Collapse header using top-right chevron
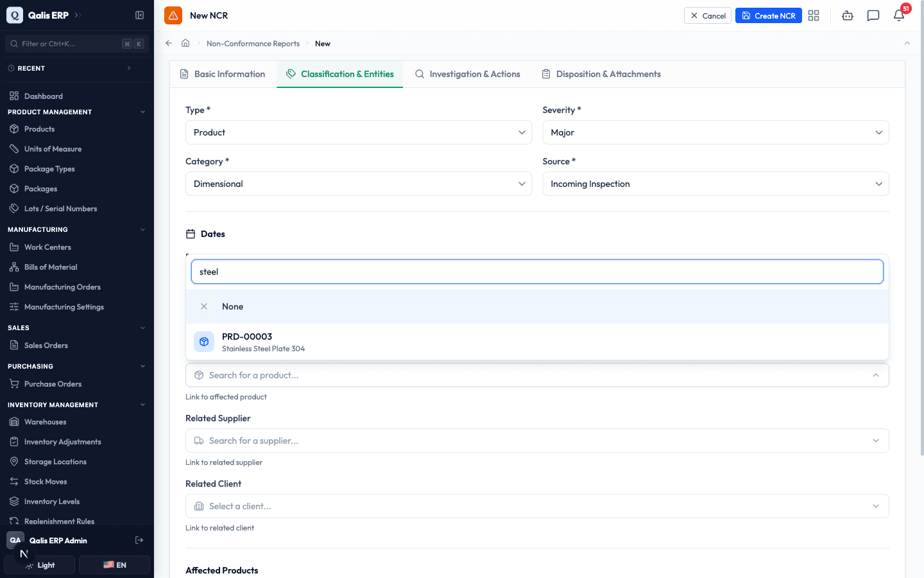Image resolution: width=924 pixels, height=578 pixels. [x=907, y=43]
